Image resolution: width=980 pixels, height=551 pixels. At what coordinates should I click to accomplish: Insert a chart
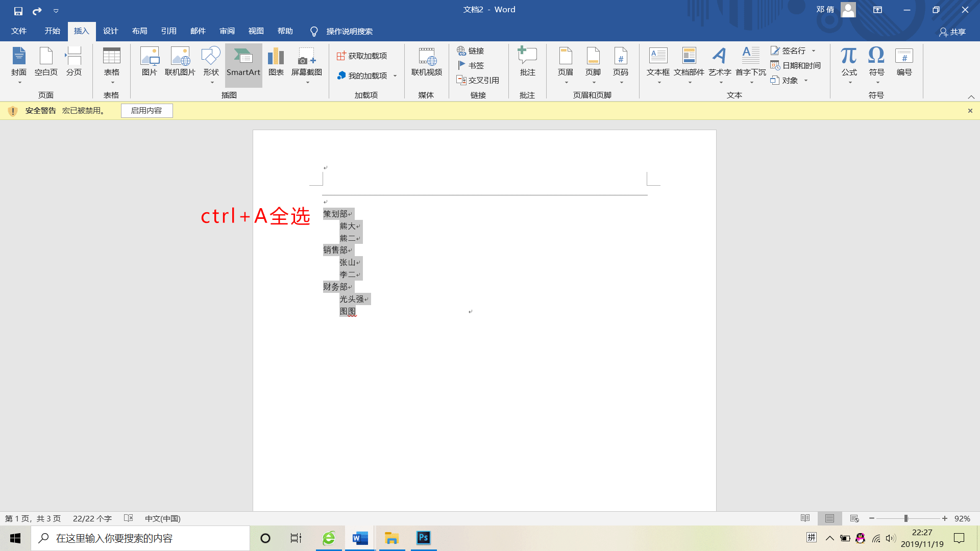[x=276, y=61]
